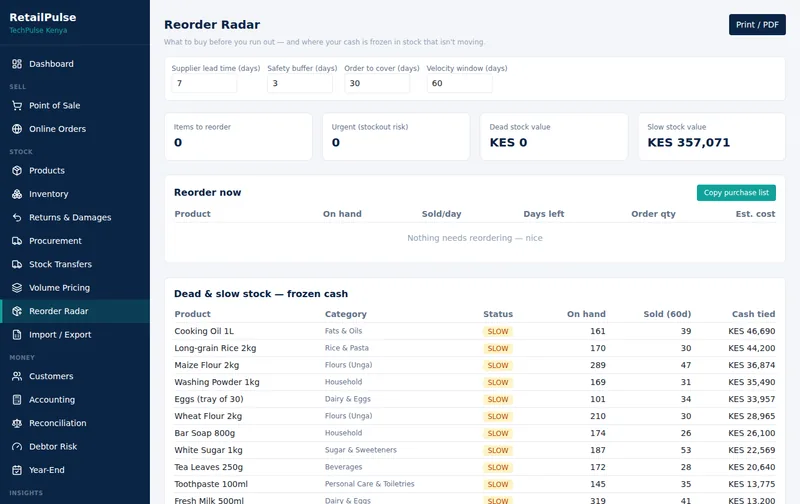Image resolution: width=800 pixels, height=504 pixels.
Task: Click the Procurement truck icon
Action: point(17,241)
